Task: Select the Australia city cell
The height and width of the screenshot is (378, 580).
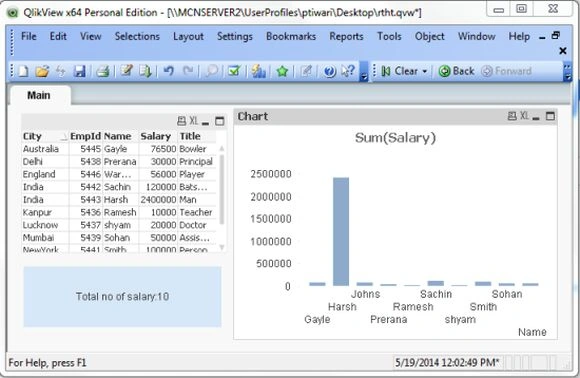Action: [x=45, y=149]
